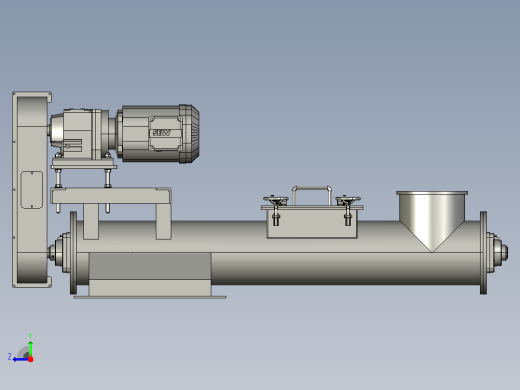Select the right end flange of tube
This screenshot has height=390, width=520.
[483, 253]
